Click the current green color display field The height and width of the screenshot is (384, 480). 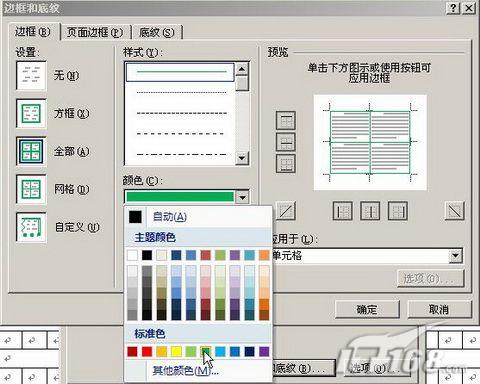tap(180, 197)
